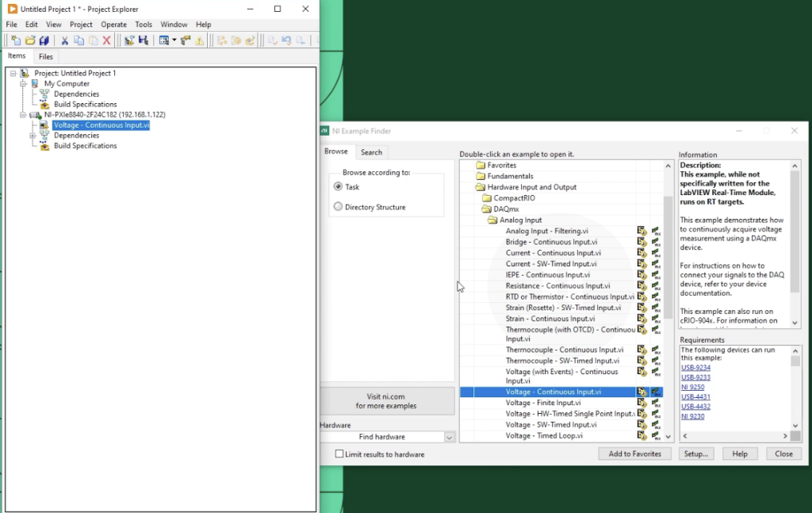Select the Directory Structure radio button

click(x=338, y=206)
